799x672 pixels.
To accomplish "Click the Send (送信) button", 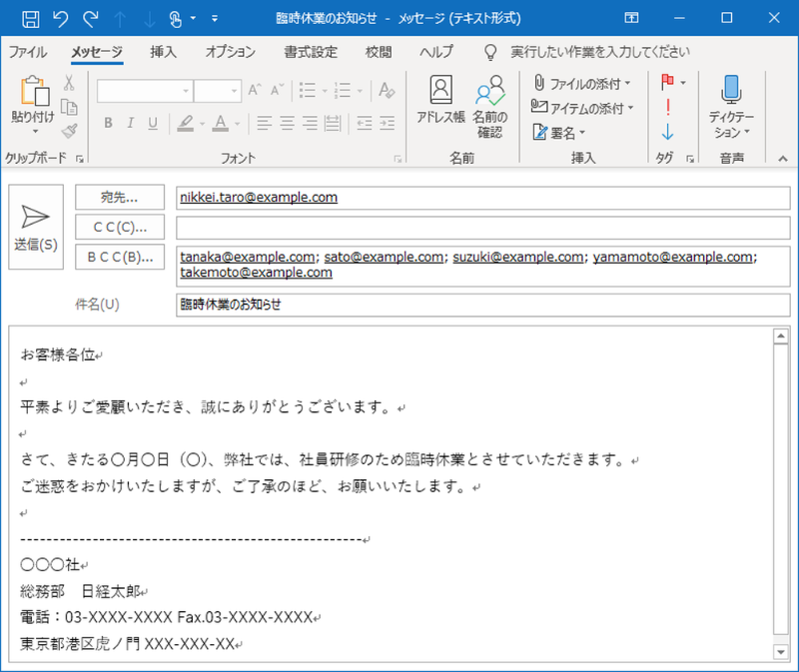I will coord(35,227).
